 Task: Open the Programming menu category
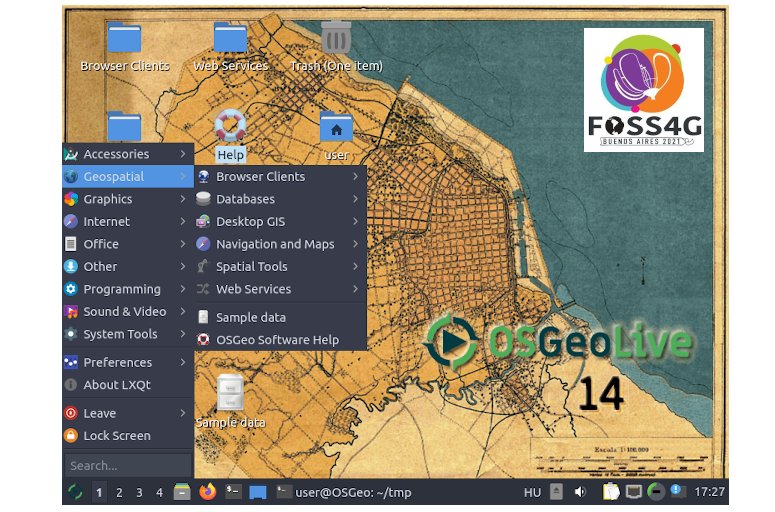click(128, 289)
